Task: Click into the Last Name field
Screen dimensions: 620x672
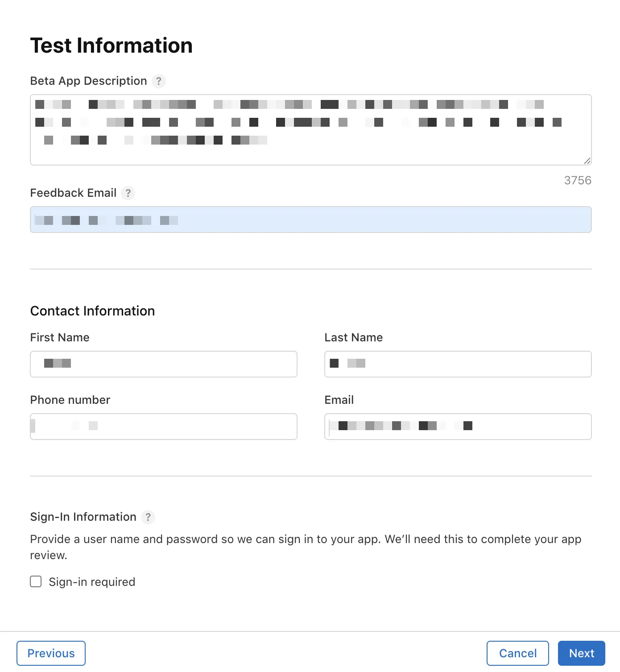Action: click(458, 364)
